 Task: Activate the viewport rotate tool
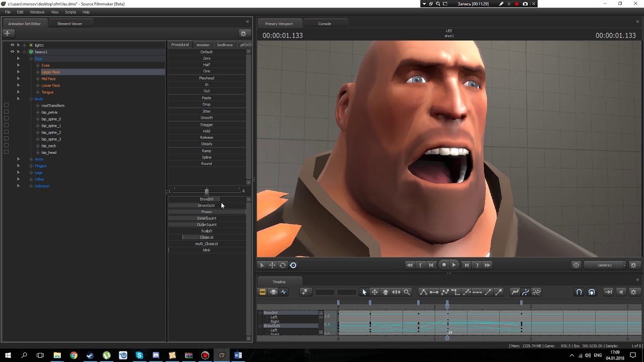point(283,265)
